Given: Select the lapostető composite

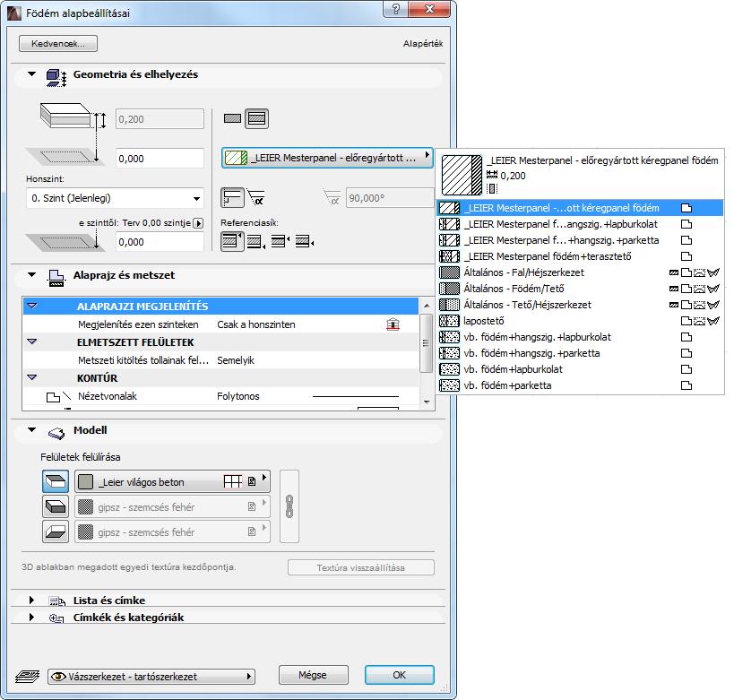Looking at the screenshot, I should [580, 321].
